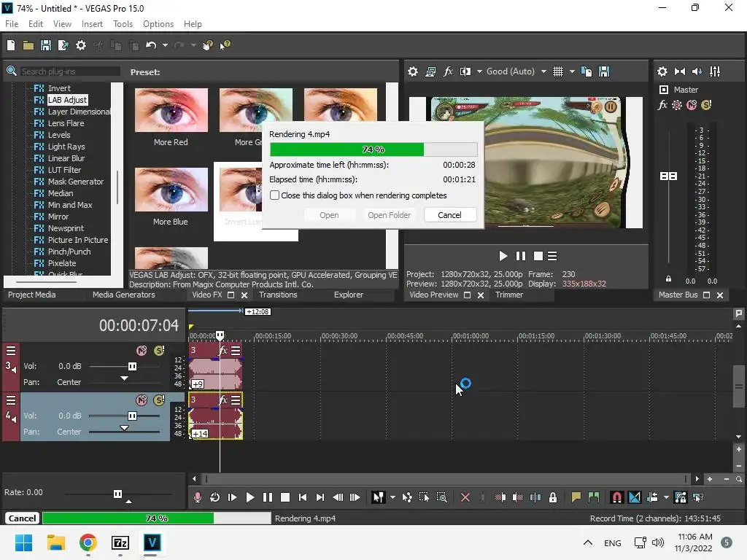The image size is (747, 560).
Task: Click the Undo arrow icon
Action: tap(151, 45)
